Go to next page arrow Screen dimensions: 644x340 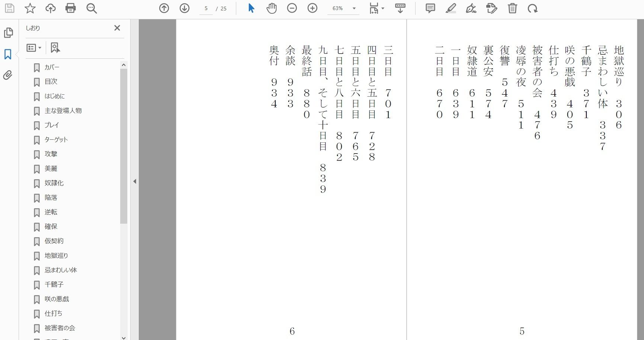(x=185, y=8)
